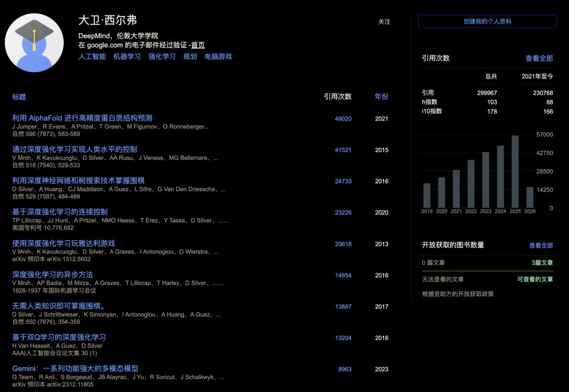The width and height of the screenshot is (569, 392).
Task: Click 自然 596 (7873), 583-589 source text
Action: (46, 134)
